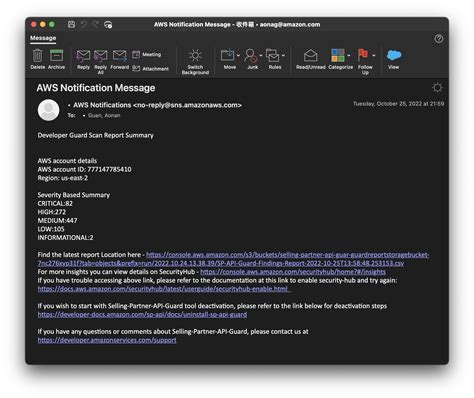Screen dimensions: 474x398
Task: Open the SecurityHub insights link
Action: 293,272
